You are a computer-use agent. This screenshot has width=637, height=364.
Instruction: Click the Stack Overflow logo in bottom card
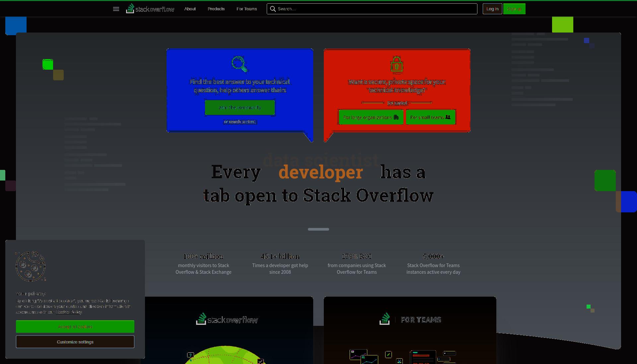click(227, 319)
